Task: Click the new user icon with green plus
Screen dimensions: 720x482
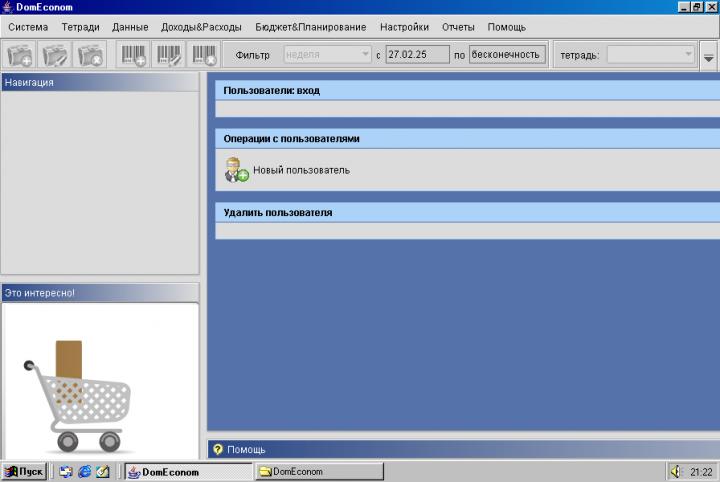Action: [x=236, y=170]
